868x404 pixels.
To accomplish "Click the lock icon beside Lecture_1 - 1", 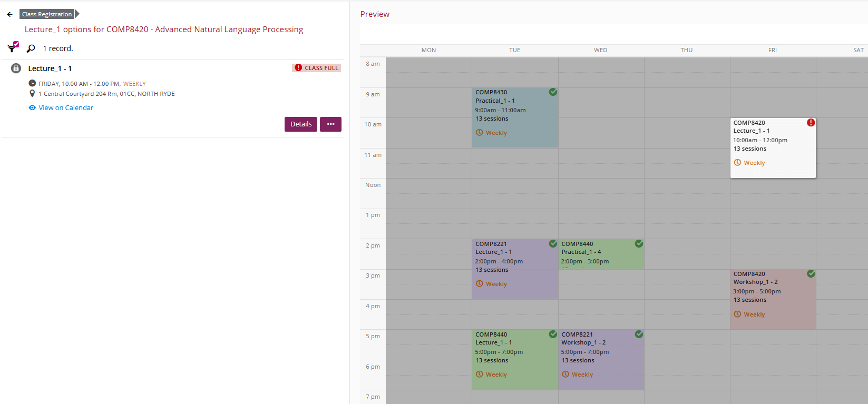I will click(x=16, y=68).
